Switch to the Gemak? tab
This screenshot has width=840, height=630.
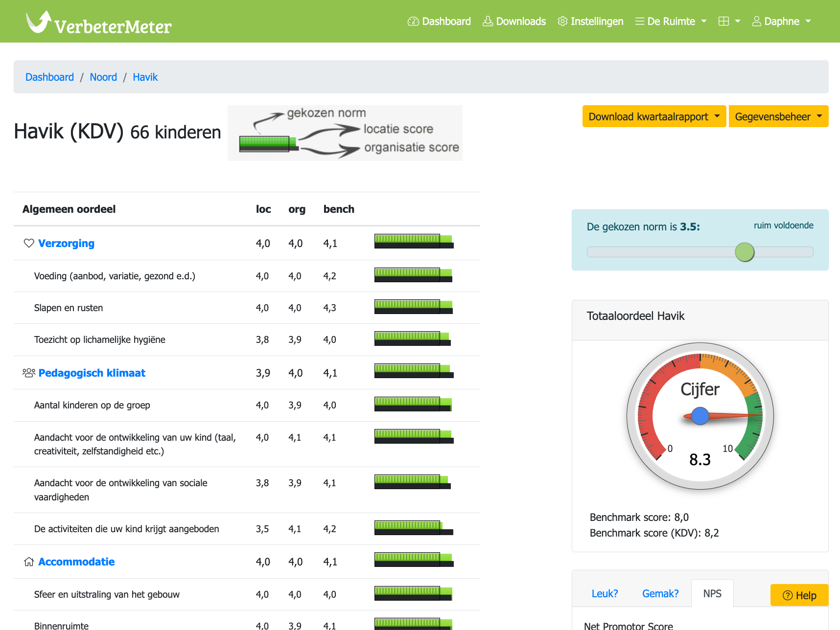[x=660, y=593]
